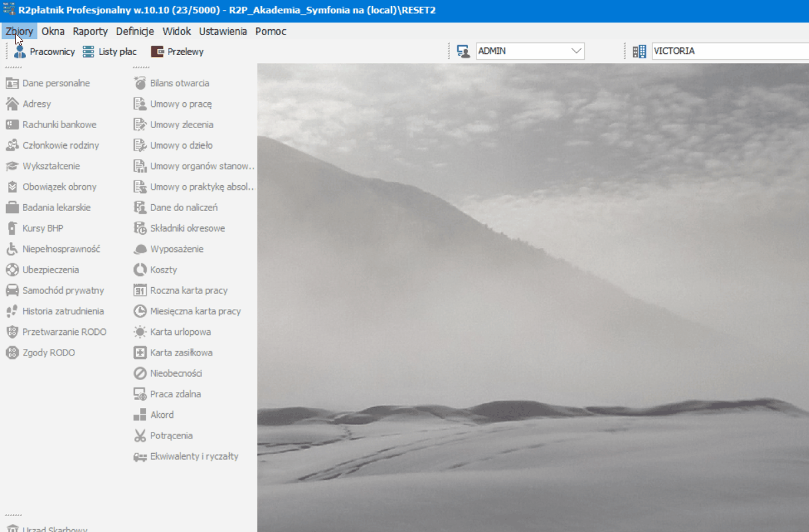Open Karta zasiłkowa
Screen dimensions: 809x532
pyautogui.click(x=173, y=353)
